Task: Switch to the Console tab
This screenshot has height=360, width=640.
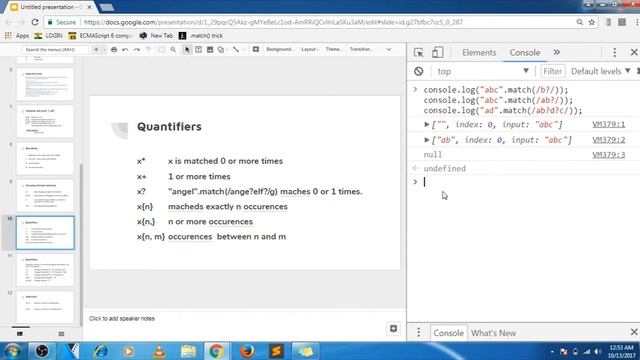Action: 524,53
